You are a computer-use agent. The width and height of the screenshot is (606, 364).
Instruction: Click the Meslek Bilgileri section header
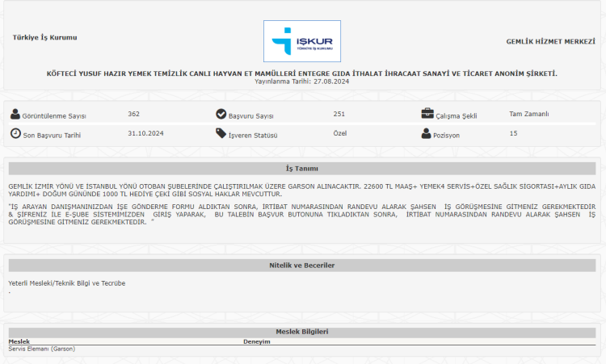tap(302, 333)
